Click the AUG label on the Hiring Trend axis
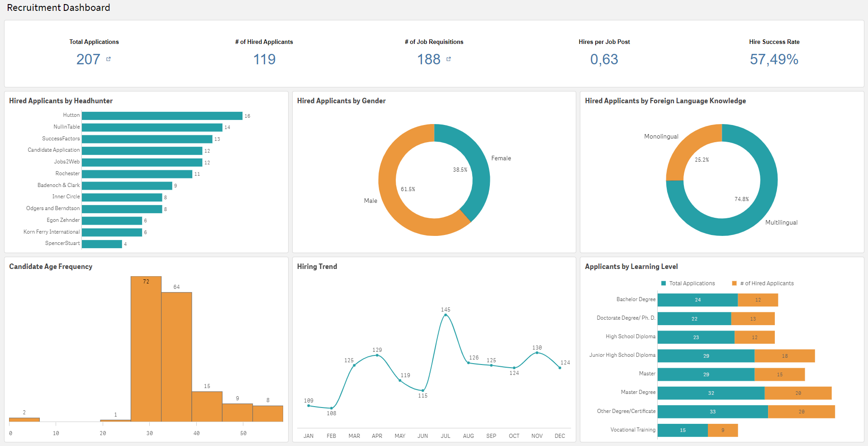Screen dimensions: 868x446 (469, 436)
